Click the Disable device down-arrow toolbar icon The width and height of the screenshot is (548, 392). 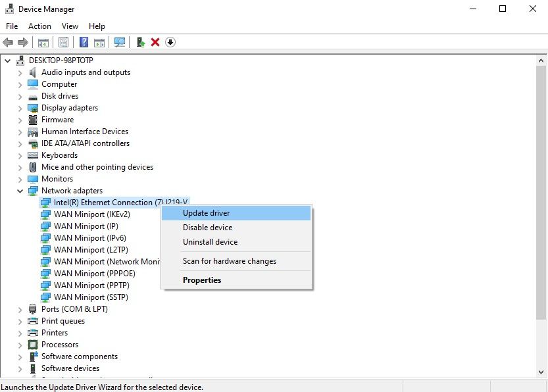tap(170, 42)
